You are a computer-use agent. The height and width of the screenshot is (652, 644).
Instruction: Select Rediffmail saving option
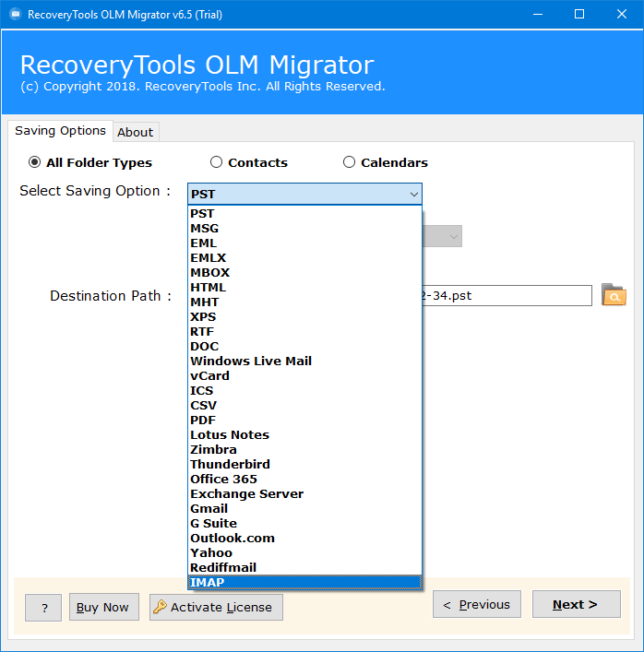click(305, 568)
